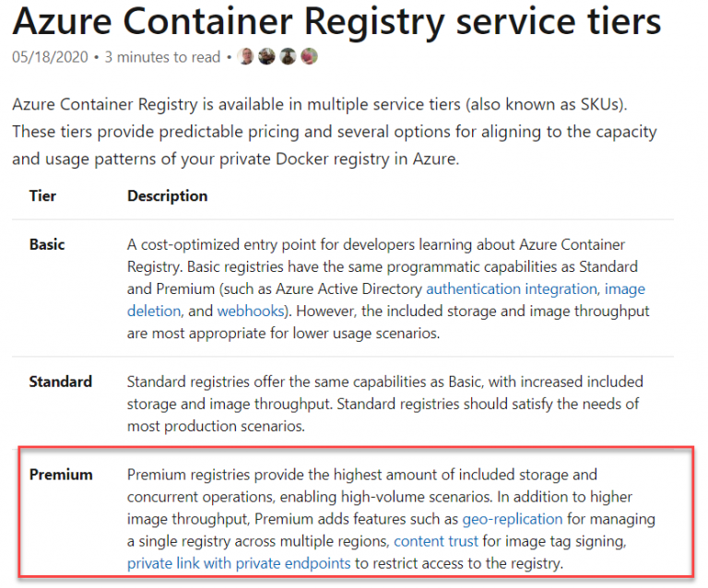Viewport: 708px width, 588px height.
Task: Select the Basic tier row label
Action: [x=47, y=244]
